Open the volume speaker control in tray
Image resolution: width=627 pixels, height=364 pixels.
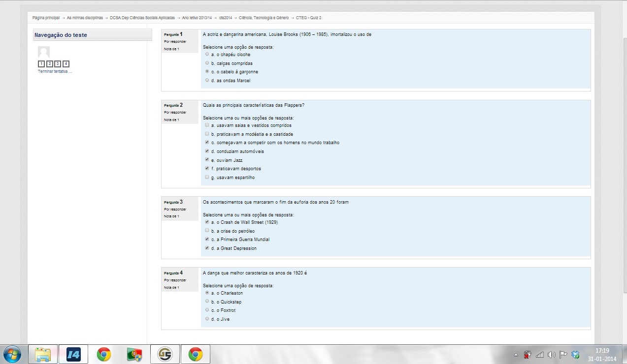(x=551, y=355)
